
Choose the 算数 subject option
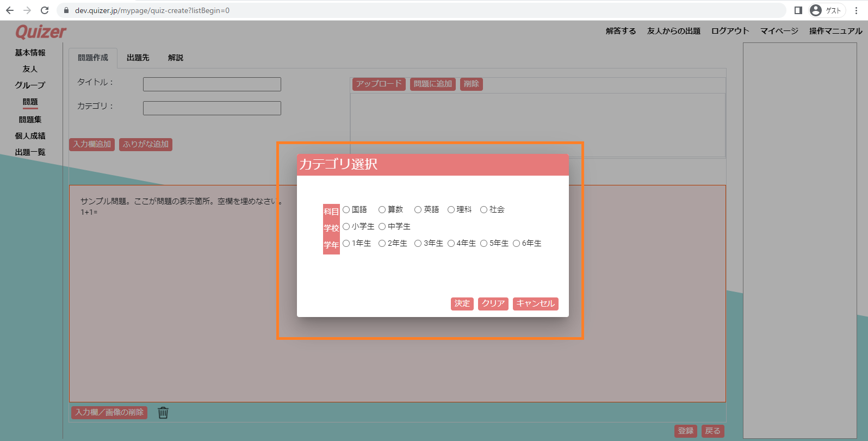point(382,210)
